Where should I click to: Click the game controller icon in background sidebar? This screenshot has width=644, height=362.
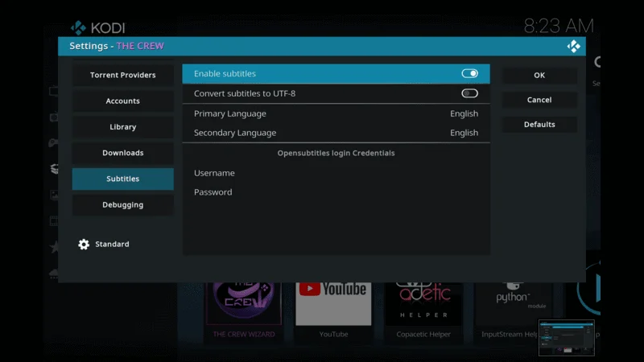point(53,143)
